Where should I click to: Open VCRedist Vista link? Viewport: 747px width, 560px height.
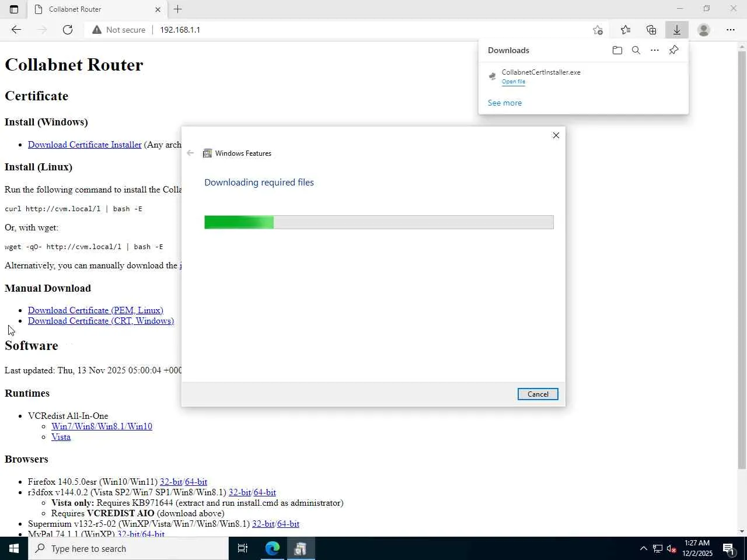61,437
